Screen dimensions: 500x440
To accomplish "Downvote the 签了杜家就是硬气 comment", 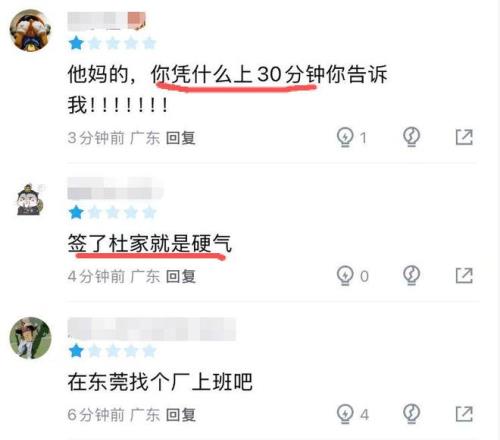I will [x=411, y=275].
